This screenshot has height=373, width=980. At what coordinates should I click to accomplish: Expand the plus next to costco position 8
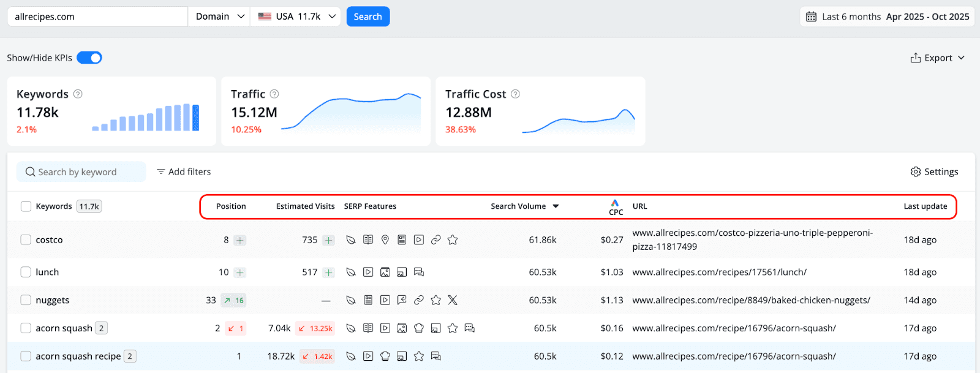[x=240, y=240]
